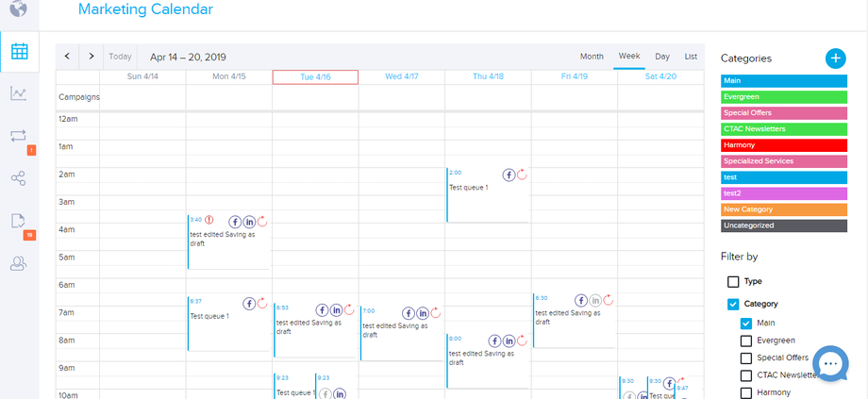
Task: Click the Campaigns row label
Action: click(x=79, y=97)
